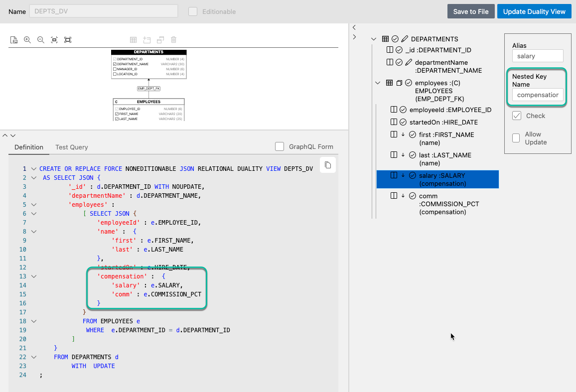Open the Definition tab
The width and height of the screenshot is (576, 392).
click(29, 147)
